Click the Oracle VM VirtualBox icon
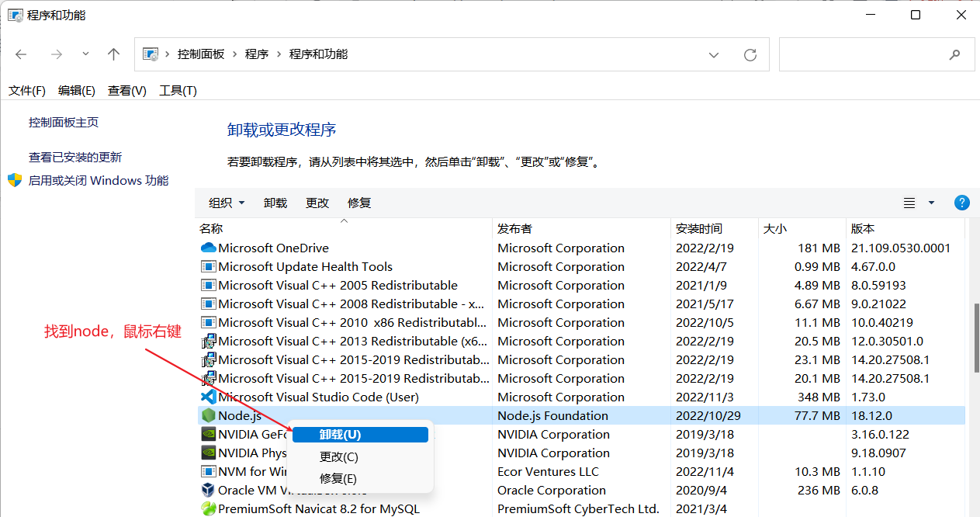 [x=208, y=491]
